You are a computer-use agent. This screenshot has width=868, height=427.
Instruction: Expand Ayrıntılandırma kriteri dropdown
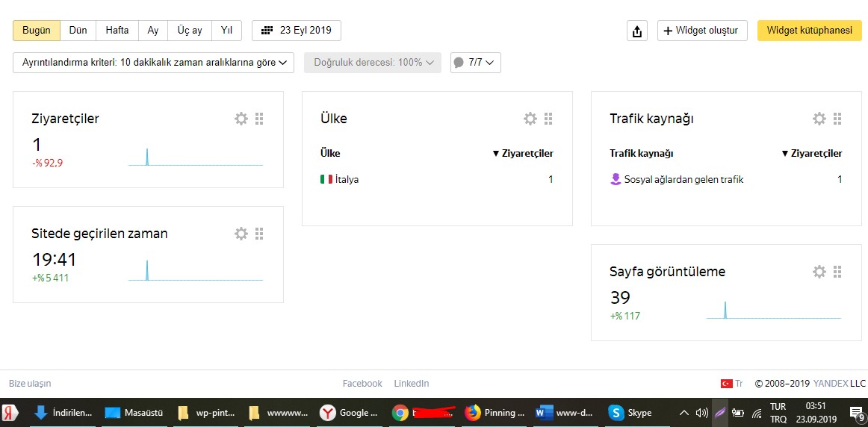pyautogui.click(x=153, y=63)
